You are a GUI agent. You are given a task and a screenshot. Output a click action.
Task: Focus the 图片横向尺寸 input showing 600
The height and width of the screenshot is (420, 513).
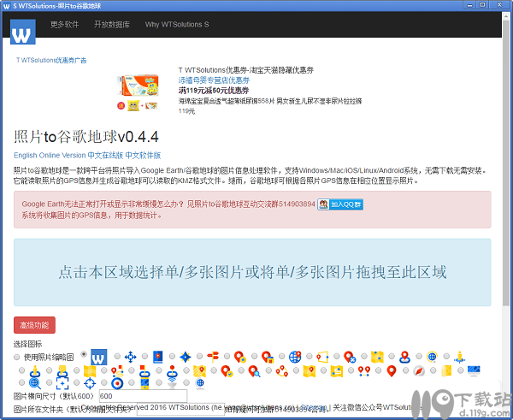point(143,396)
